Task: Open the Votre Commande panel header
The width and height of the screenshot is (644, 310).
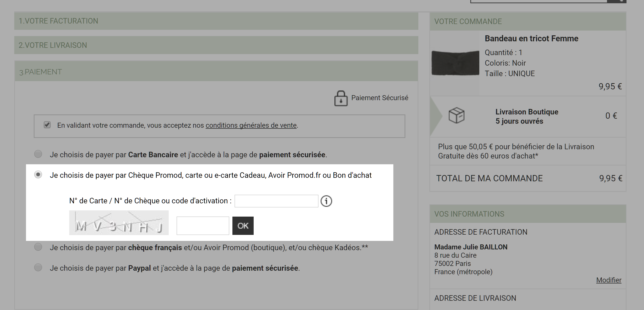Action: pyautogui.click(x=528, y=21)
